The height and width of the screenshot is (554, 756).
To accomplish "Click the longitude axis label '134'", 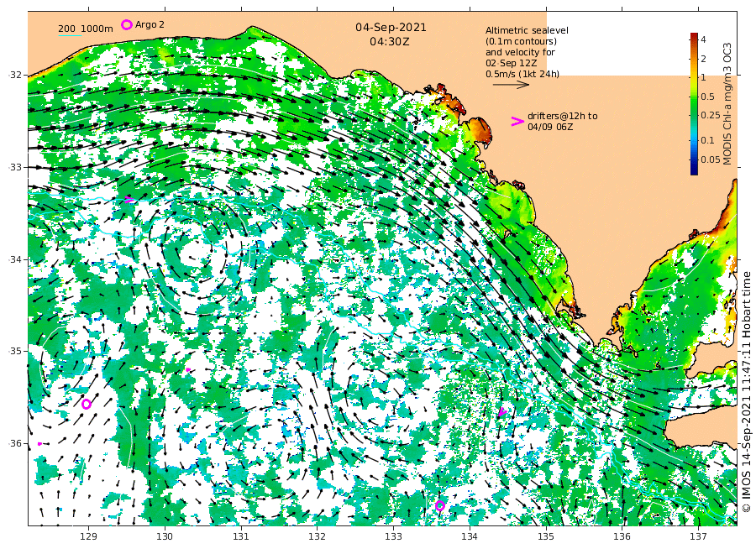I will pyautogui.click(x=469, y=536).
